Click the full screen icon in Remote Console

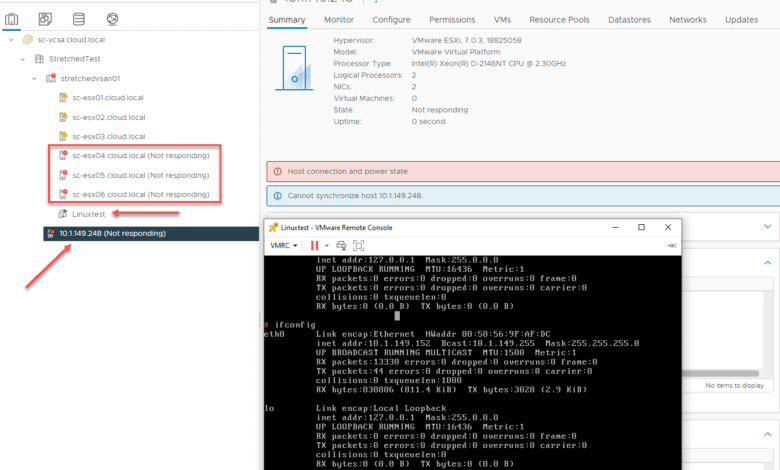[x=359, y=246]
